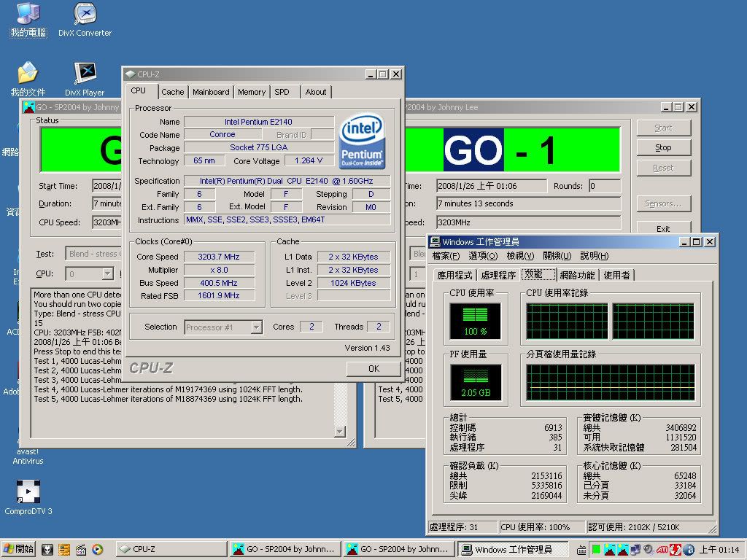
Task: Open the 檔案(F) menu in Task Manager
Action: 446,256
